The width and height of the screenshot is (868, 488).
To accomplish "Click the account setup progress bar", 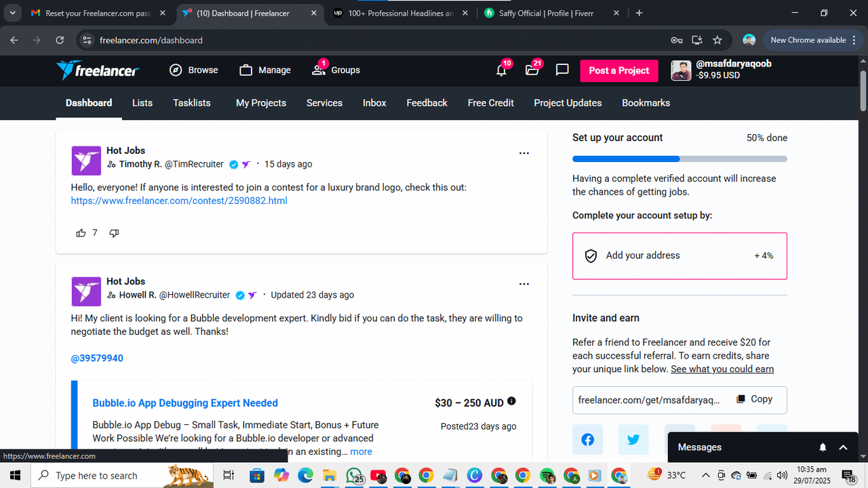I will pyautogui.click(x=679, y=159).
